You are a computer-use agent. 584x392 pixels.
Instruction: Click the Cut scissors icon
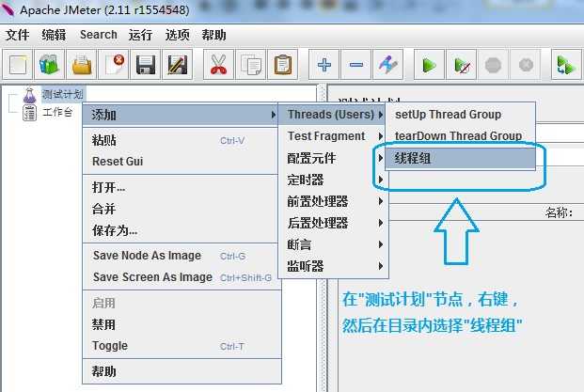click(x=218, y=65)
